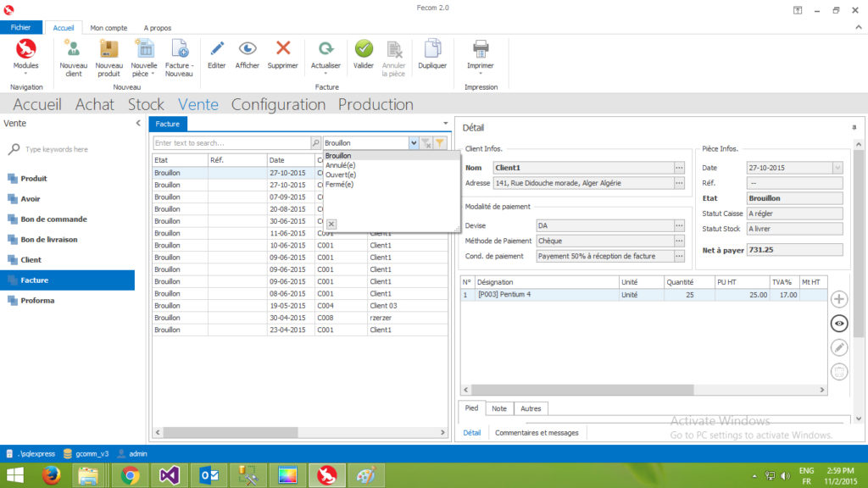
Task: Click the add line plus icon
Action: (839, 299)
